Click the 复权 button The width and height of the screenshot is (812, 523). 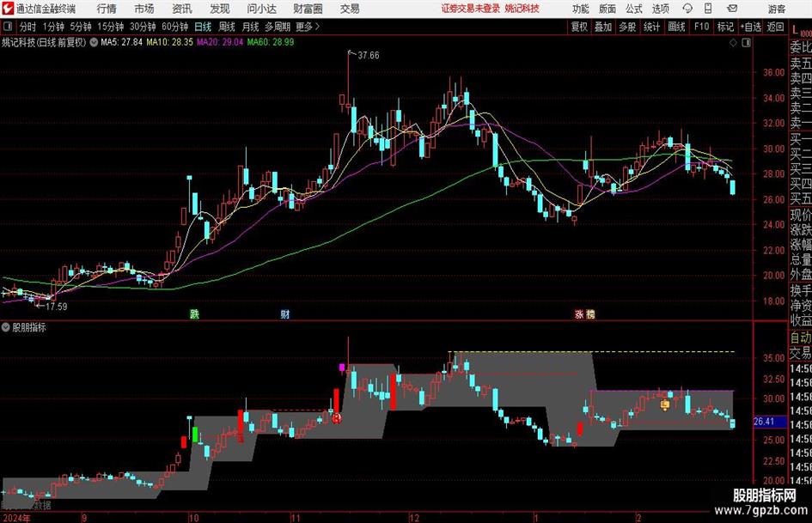[x=579, y=27]
